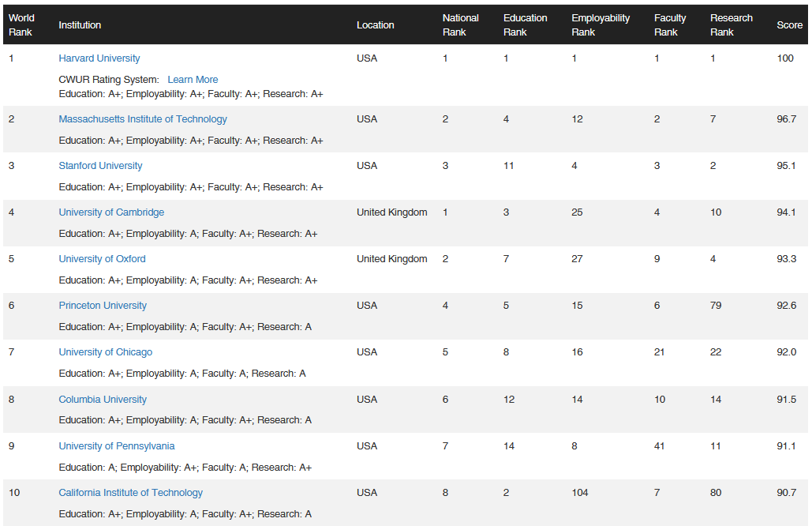Select Cambridge's employability rank 25

pyautogui.click(x=578, y=212)
